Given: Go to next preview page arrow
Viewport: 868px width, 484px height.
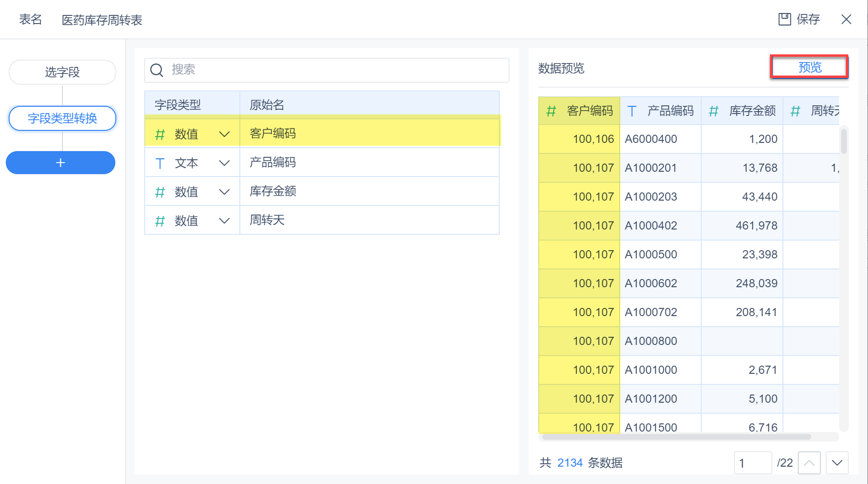Looking at the screenshot, I should 837,463.
